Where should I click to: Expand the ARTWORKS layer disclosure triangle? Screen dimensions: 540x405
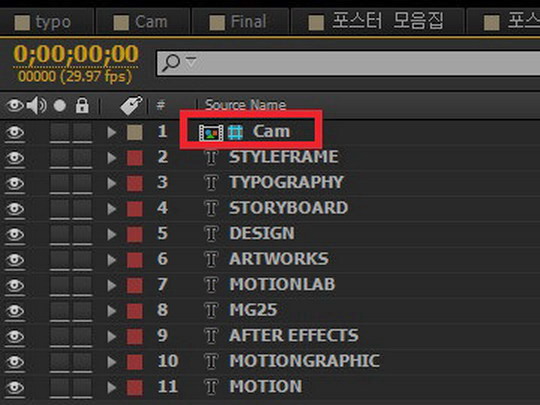click(111, 260)
